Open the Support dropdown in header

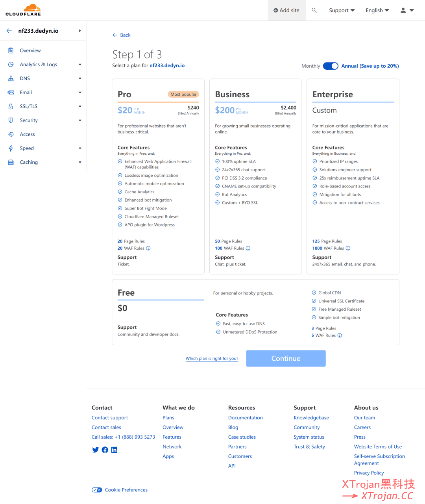(x=342, y=10)
